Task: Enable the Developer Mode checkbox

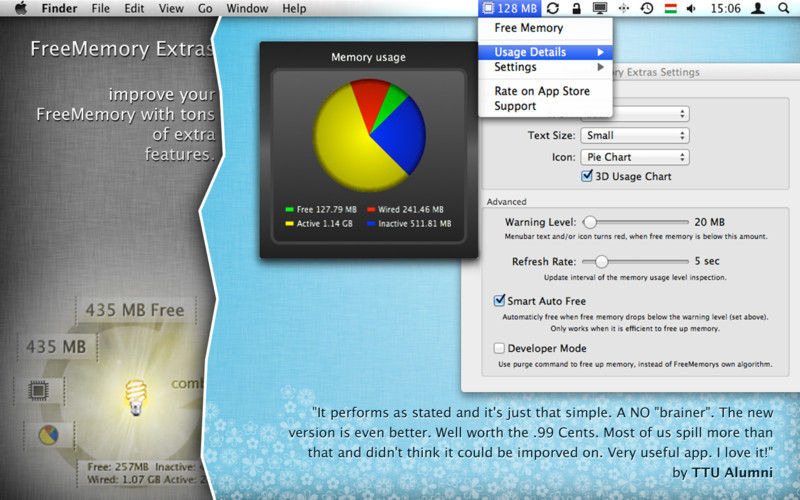Action: (x=499, y=348)
